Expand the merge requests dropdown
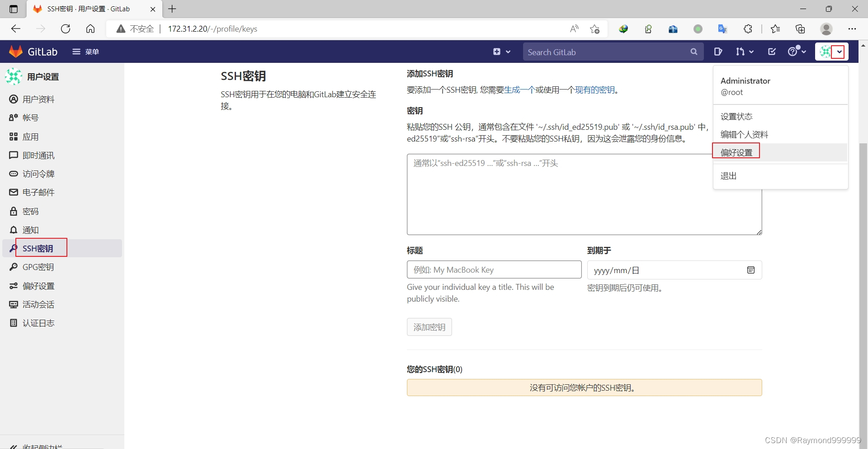The image size is (868, 449). point(745,52)
